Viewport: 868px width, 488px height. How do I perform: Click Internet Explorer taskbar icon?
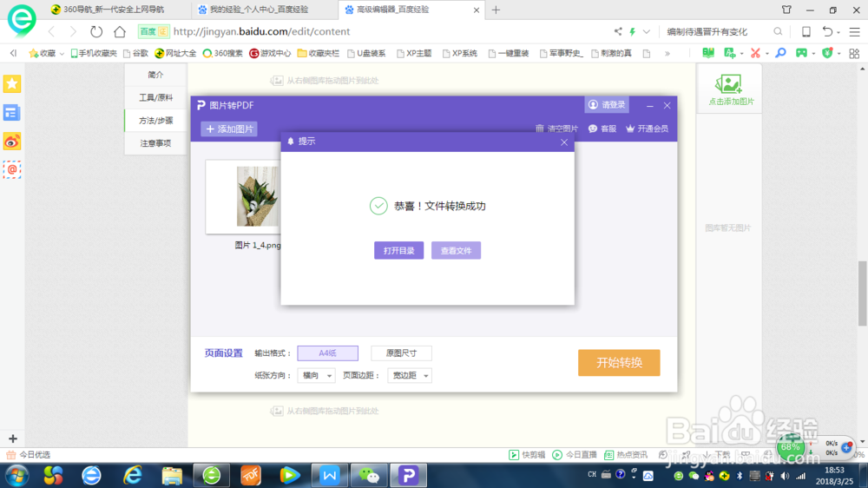click(x=133, y=475)
